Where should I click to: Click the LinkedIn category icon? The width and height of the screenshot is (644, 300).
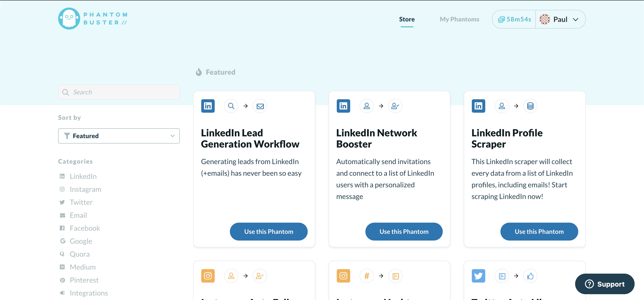click(x=62, y=176)
